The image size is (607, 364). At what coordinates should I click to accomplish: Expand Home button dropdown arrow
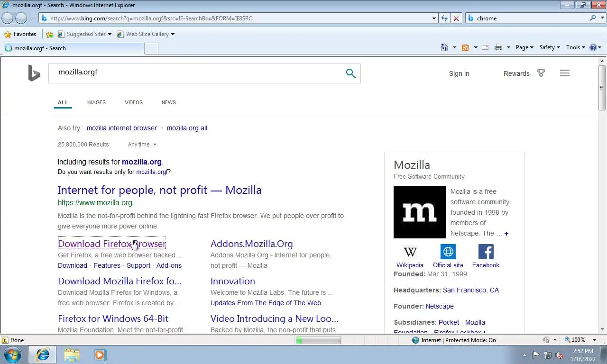click(x=454, y=47)
